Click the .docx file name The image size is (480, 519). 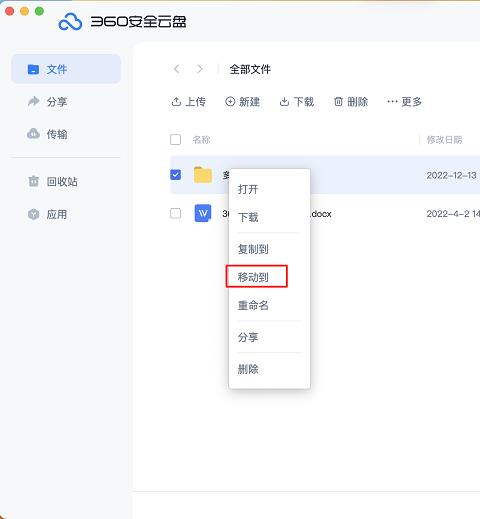pyautogui.click(x=321, y=214)
